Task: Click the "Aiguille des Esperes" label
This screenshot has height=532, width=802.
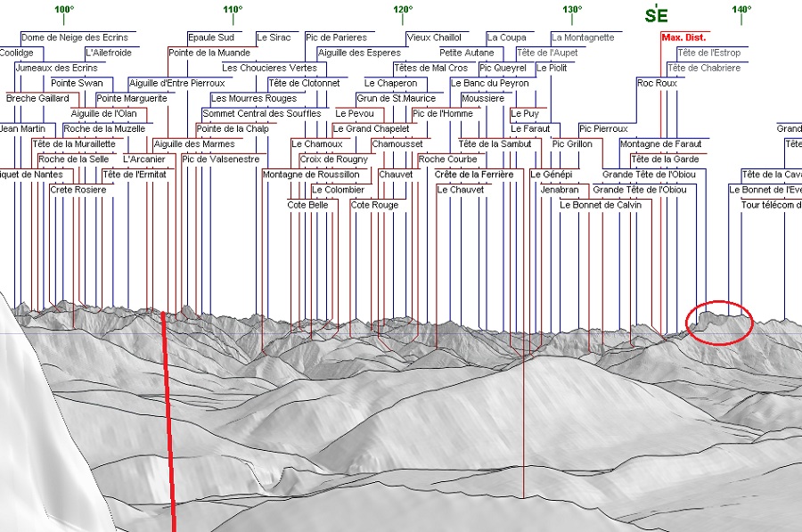Action: click(x=360, y=53)
